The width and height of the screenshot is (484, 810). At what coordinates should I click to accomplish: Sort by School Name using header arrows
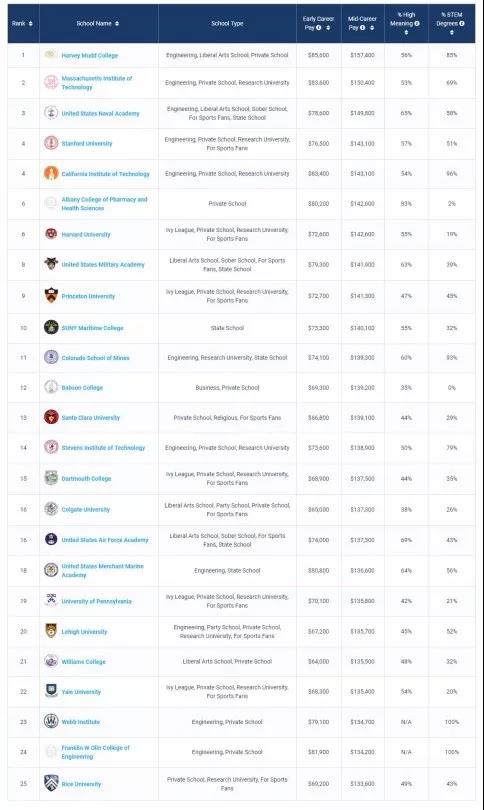tap(117, 24)
